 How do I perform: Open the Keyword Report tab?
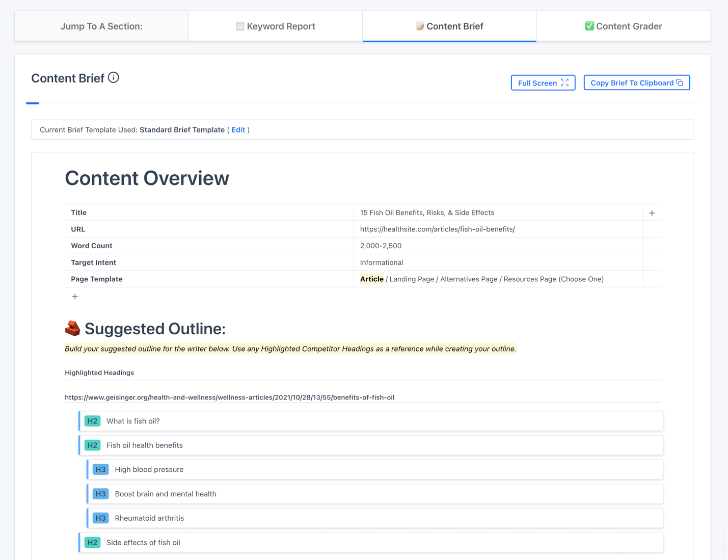pyautogui.click(x=276, y=26)
